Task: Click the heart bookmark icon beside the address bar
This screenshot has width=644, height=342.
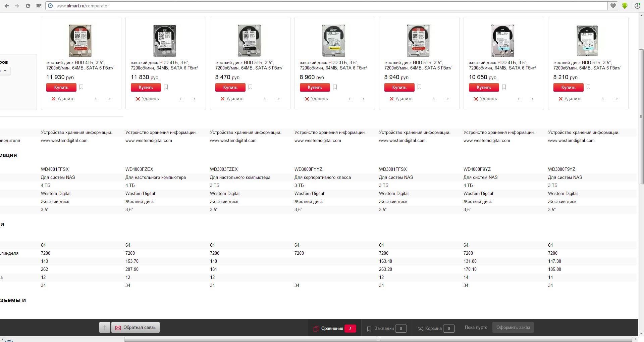Action: (x=613, y=6)
